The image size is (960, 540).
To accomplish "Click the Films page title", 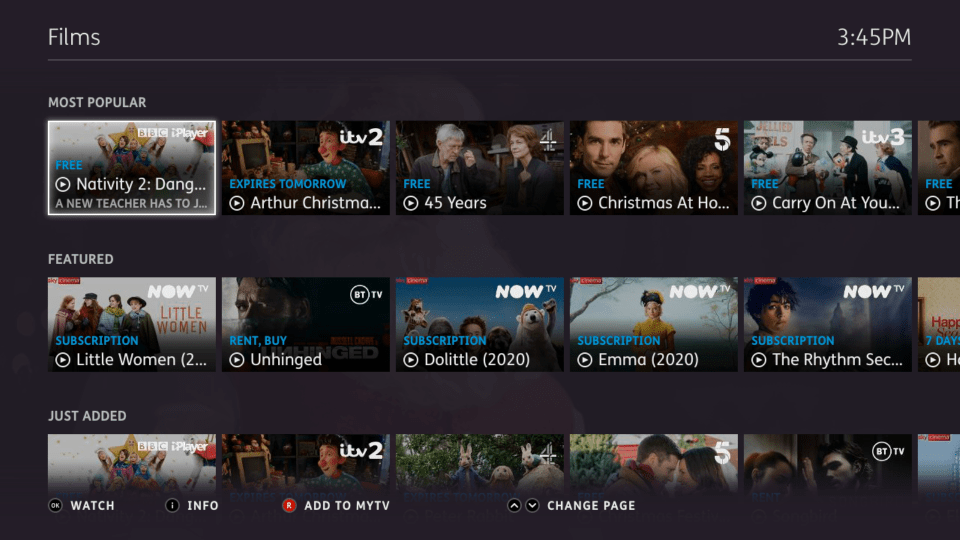I will [74, 37].
